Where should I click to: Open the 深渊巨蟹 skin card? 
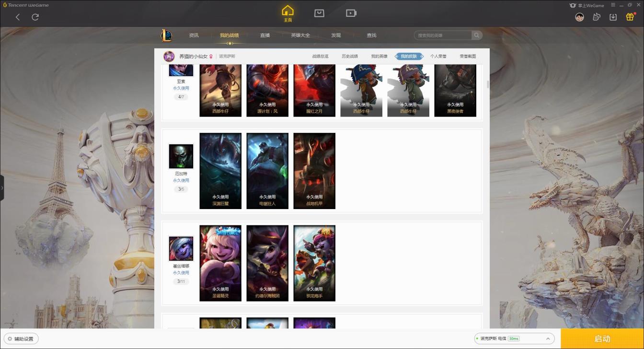point(220,171)
